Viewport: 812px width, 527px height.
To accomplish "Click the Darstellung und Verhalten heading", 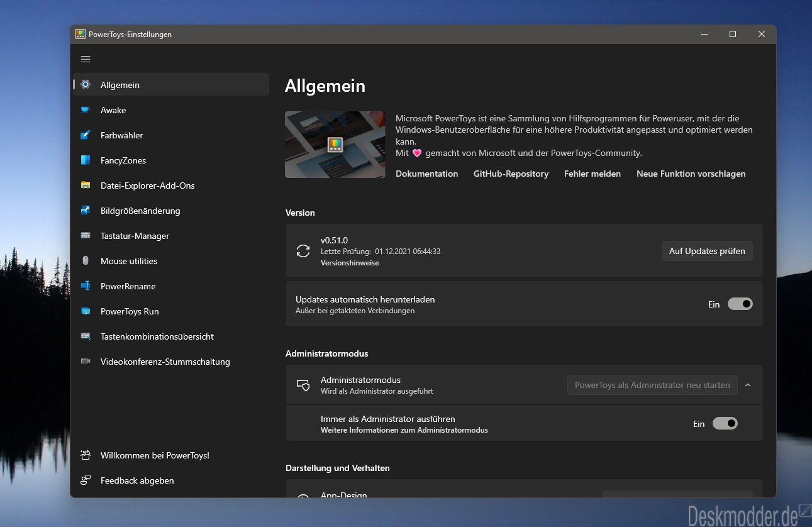I will point(338,468).
